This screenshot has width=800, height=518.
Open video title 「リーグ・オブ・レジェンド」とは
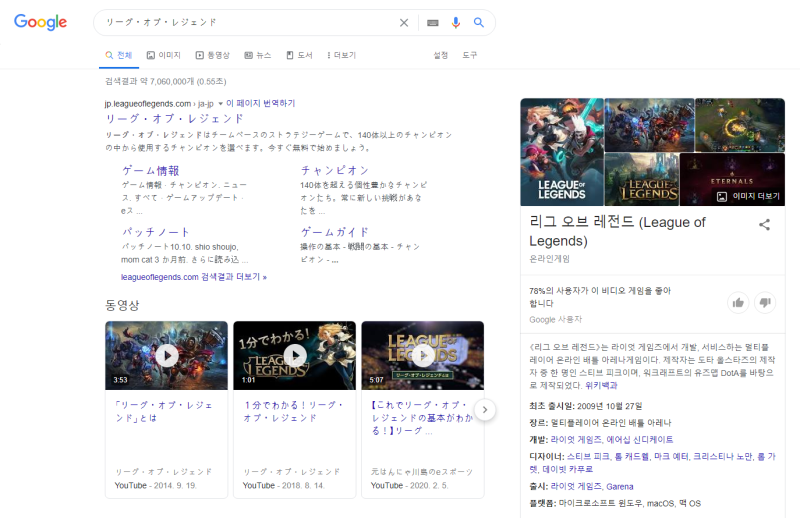[x=164, y=411]
